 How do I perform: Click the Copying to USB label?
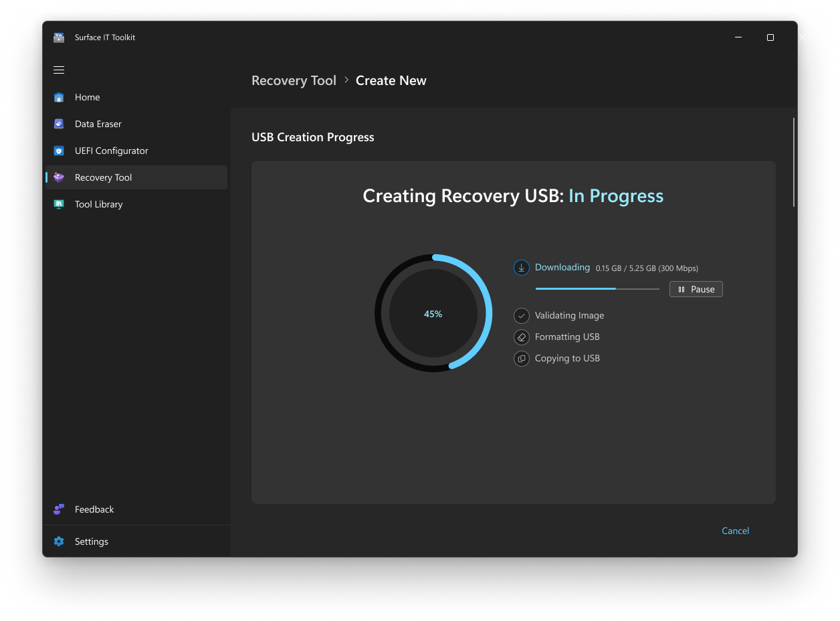click(567, 358)
